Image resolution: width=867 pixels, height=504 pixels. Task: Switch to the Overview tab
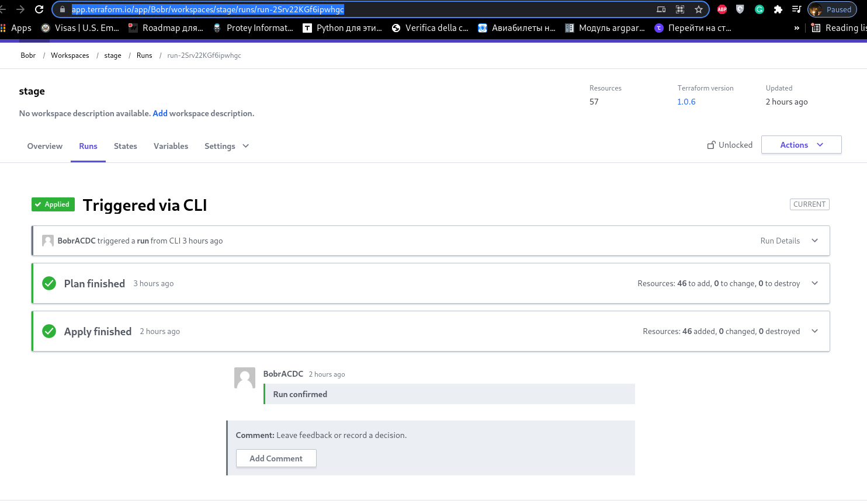click(x=45, y=146)
